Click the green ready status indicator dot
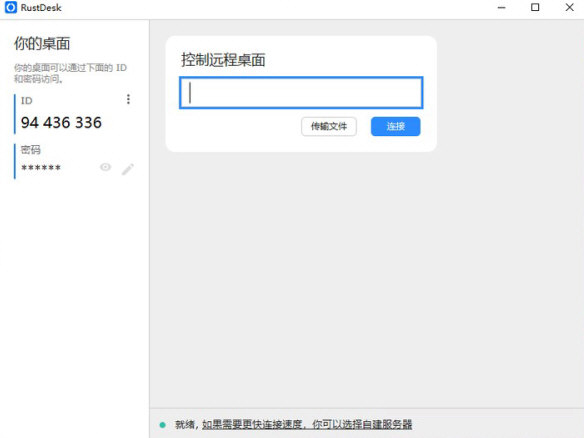The height and width of the screenshot is (438, 584). pyautogui.click(x=162, y=425)
